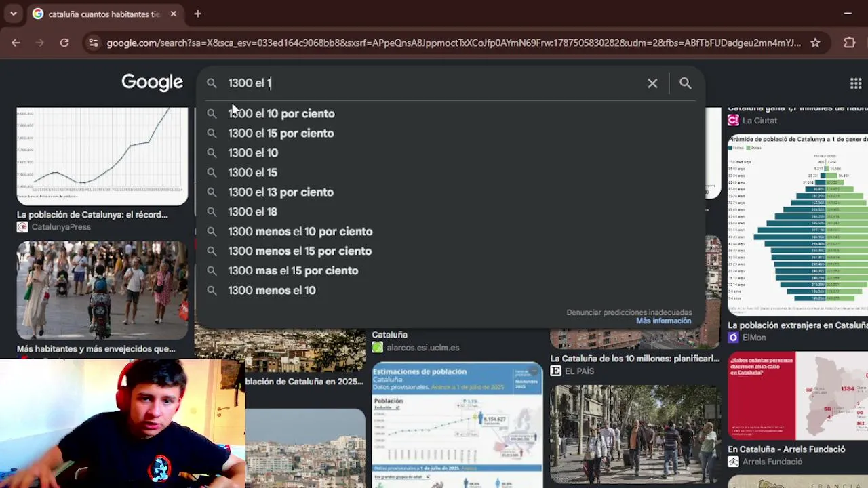868x488 pixels.
Task: Bookmark this page with the star
Action: point(815,43)
